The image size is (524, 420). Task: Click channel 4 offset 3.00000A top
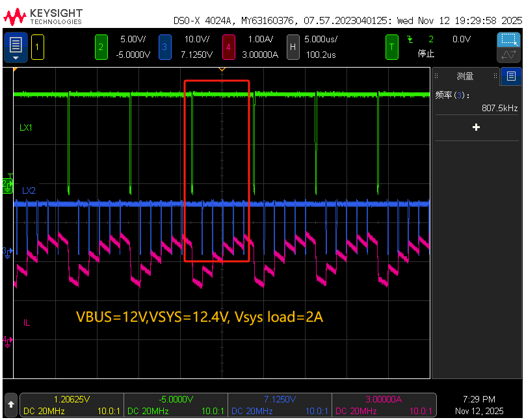click(x=260, y=55)
